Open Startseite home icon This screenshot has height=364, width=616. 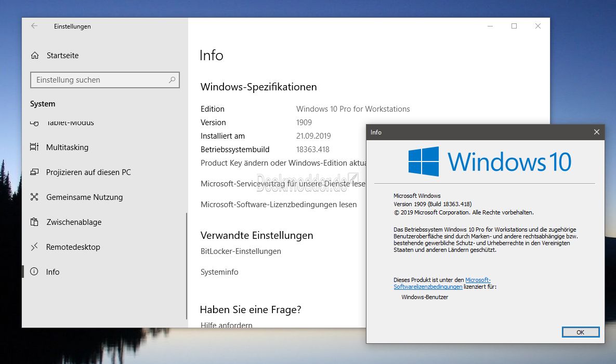click(35, 56)
